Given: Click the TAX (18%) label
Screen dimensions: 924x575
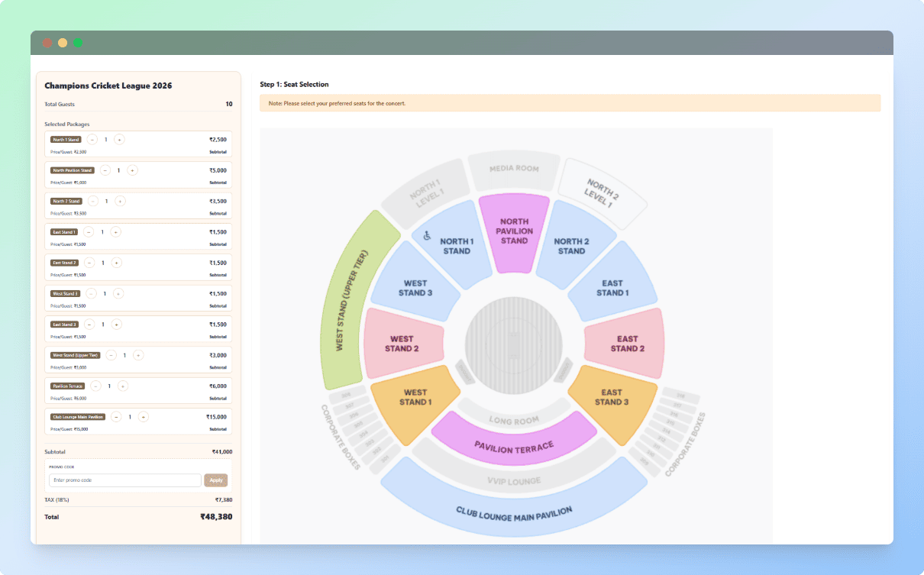Looking at the screenshot, I should (x=57, y=499).
